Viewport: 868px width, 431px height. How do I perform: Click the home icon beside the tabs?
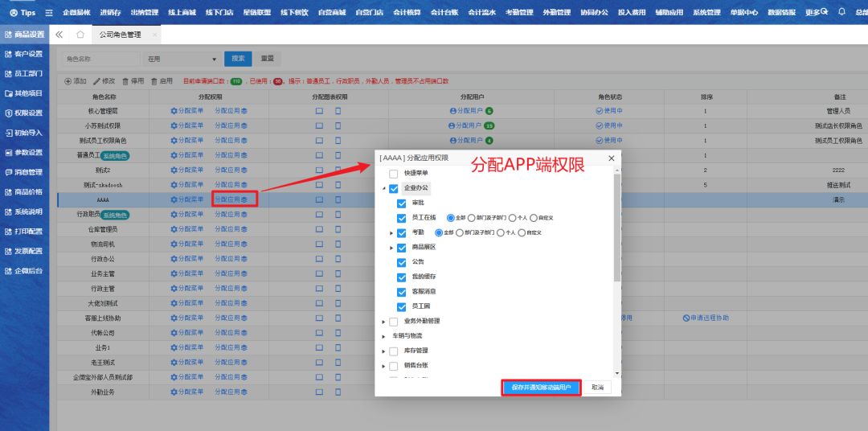tap(80, 35)
